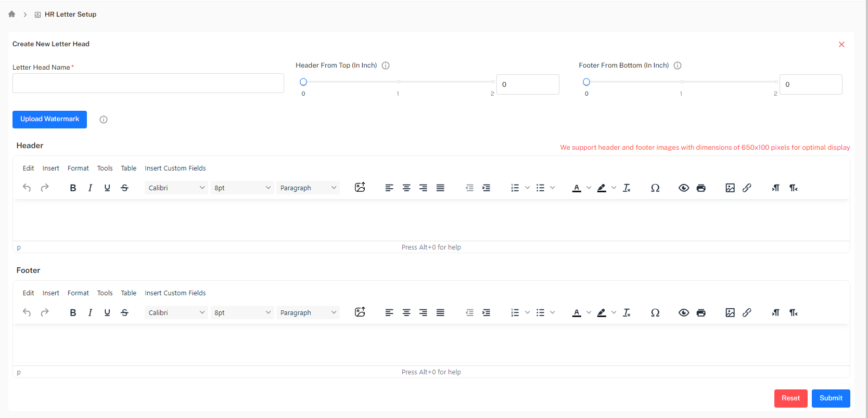Click the Header From Top slider handle

[303, 82]
